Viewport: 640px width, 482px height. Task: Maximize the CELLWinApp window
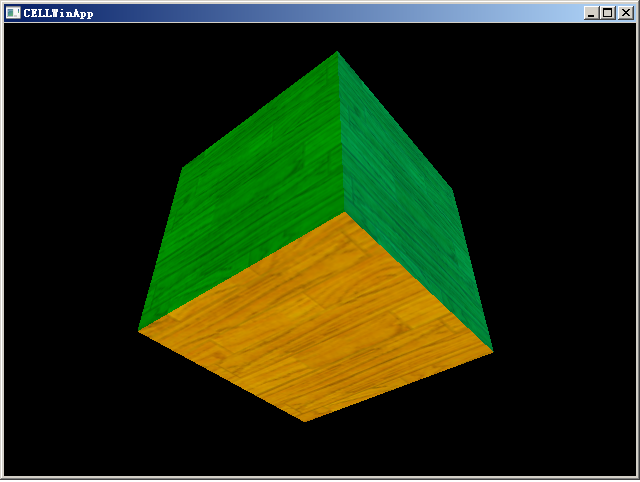pos(607,13)
